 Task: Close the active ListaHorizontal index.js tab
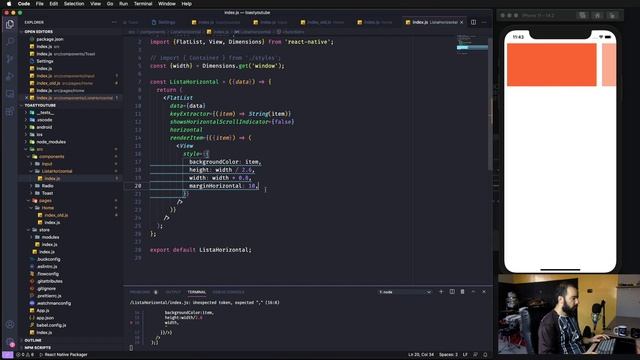coord(462,22)
